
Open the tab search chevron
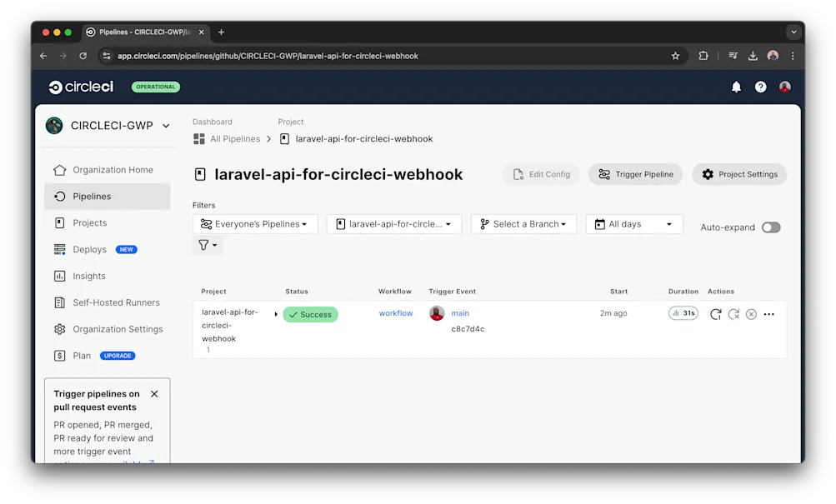pyautogui.click(x=793, y=32)
